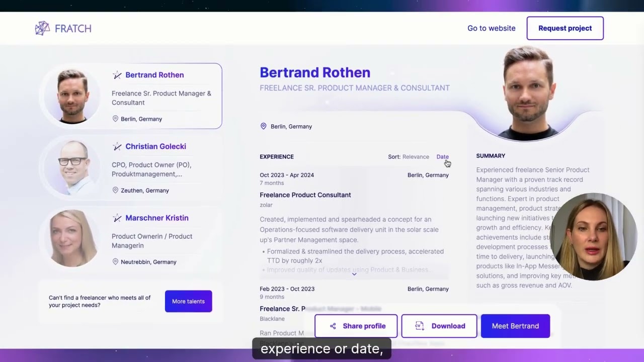This screenshot has height=362, width=644.
Task: Click the Feb 2023 - Oct 2023 date range
Action: tap(287, 289)
